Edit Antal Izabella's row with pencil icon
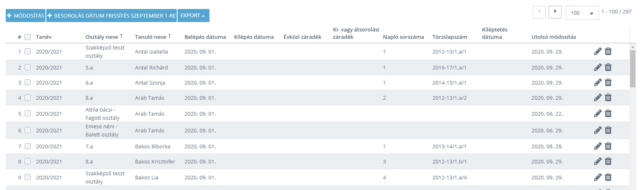 pos(598,51)
